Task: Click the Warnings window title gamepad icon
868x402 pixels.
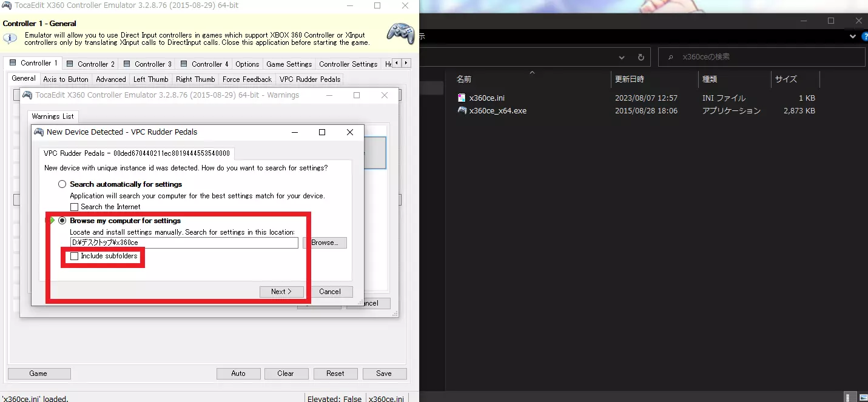Action: 28,95
